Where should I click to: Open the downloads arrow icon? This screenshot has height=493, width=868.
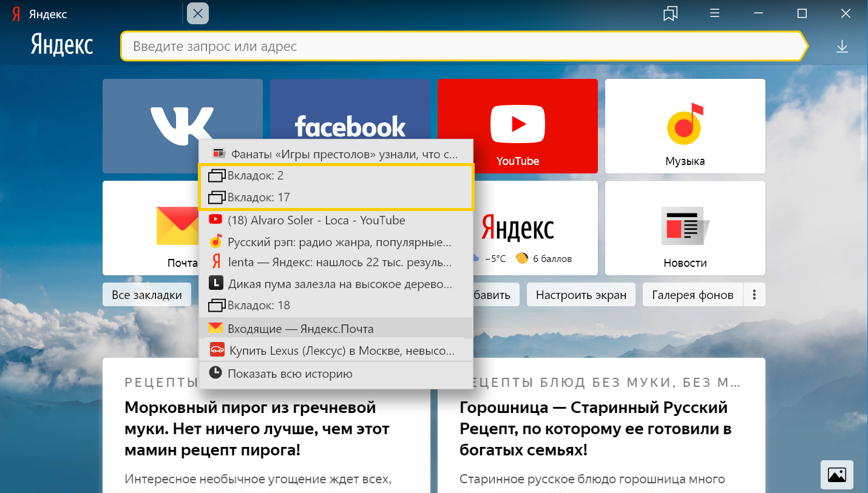[x=842, y=47]
